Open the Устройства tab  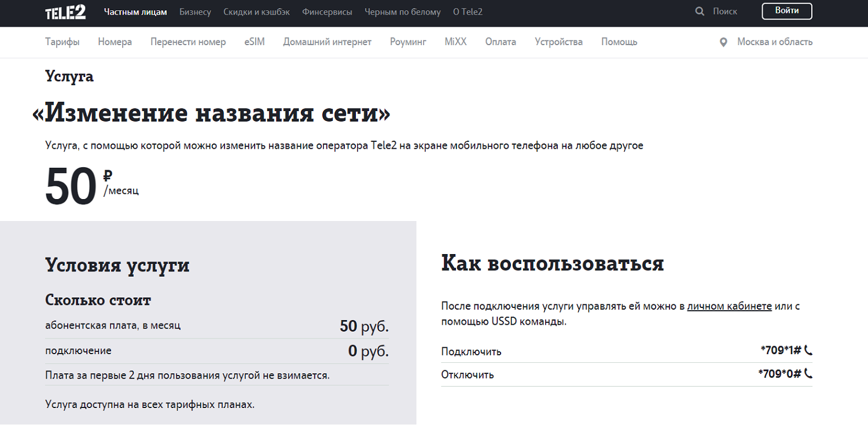(558, 42)
